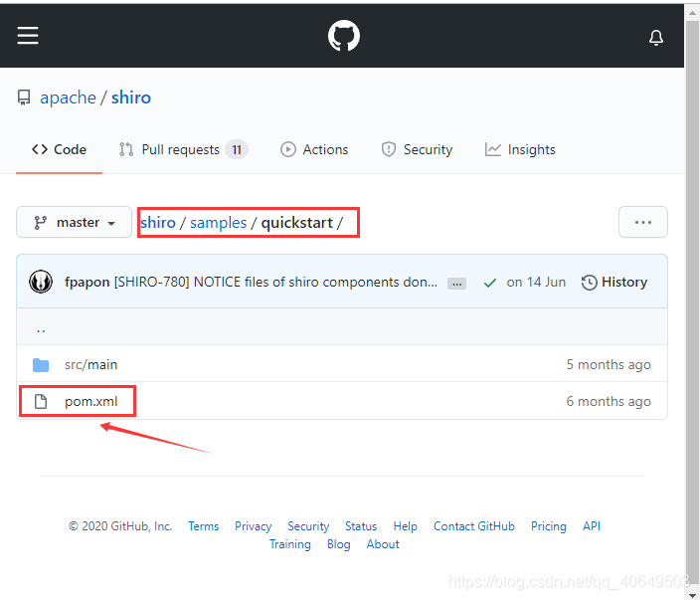The height and width of the screenshot is (600, 700).
Task: Open the Help footer link
Action: click(405, 526)
